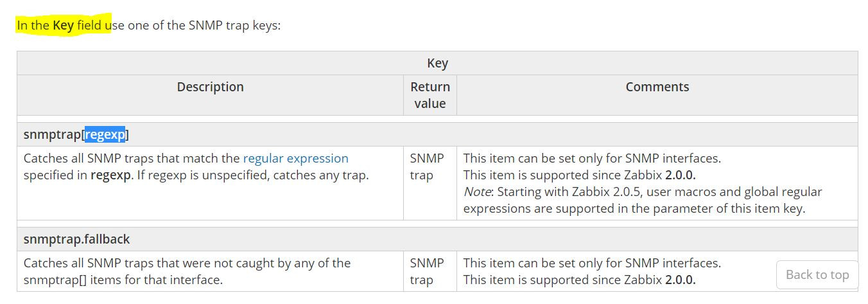Click the blue-selected "regexp" text
Viewport: 868px width, 304px height.
(x=105, y=134)
